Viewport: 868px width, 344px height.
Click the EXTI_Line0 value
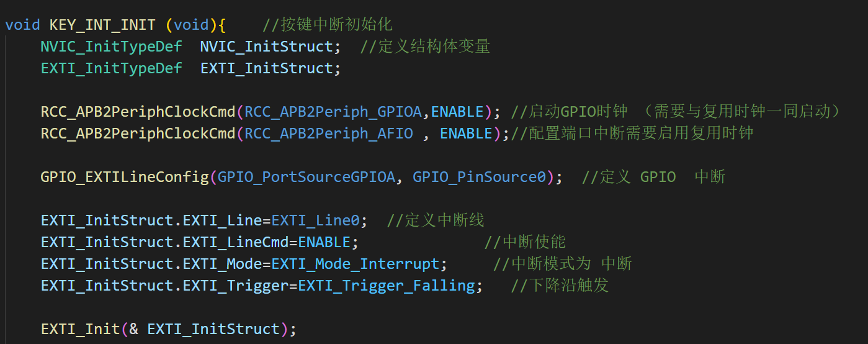pos(315,220)
